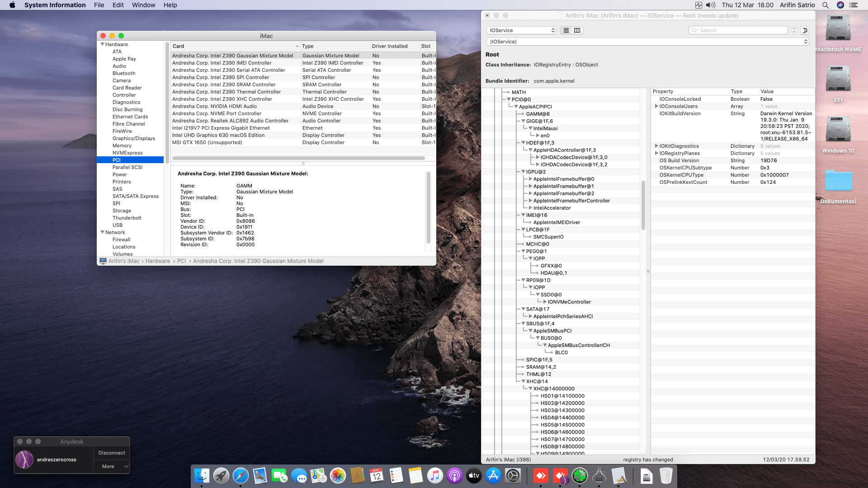Open Notification Center from the menu bar
The image size is (868, 488).
pyautogui.click(x=854, y=5)
